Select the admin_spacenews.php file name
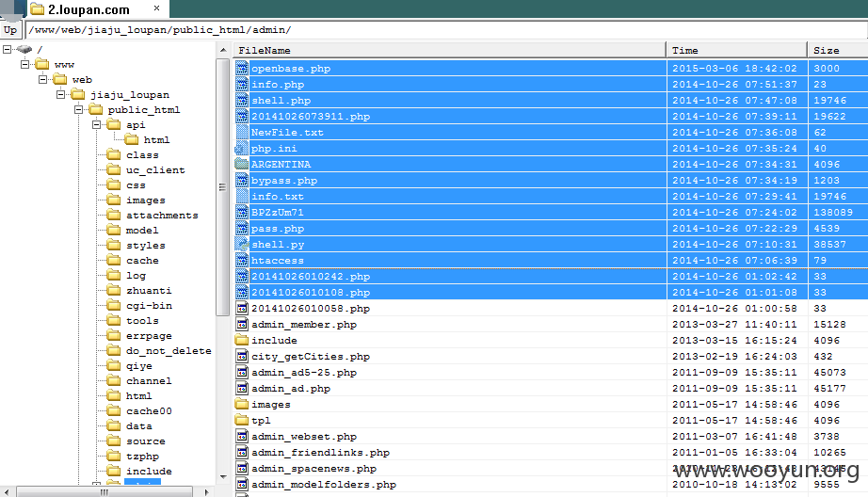This screenshot has width=868, height=497. click(313, 468)
